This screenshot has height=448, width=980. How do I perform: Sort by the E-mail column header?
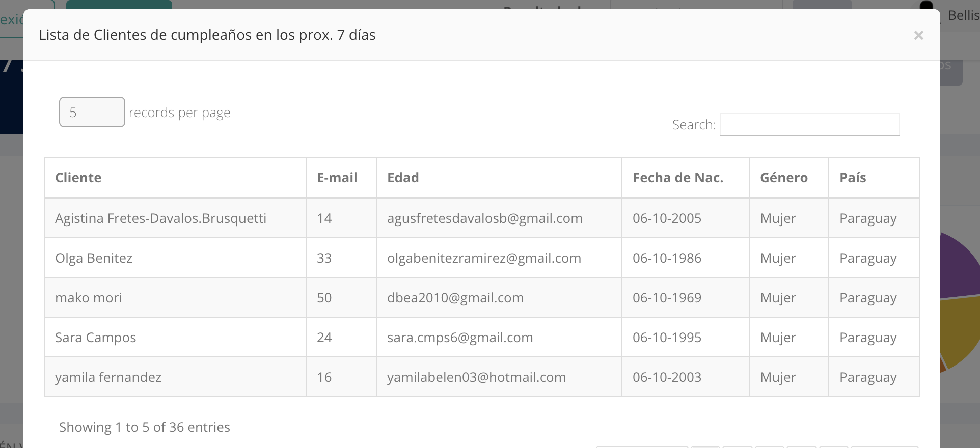pyautogui.click(x=337, y=178)
